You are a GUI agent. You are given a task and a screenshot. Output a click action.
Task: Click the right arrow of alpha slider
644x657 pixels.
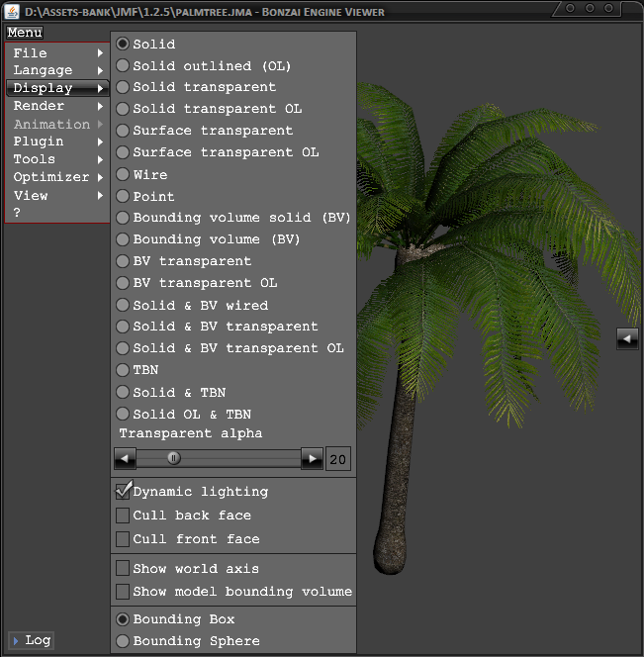[x=312, y=458]
